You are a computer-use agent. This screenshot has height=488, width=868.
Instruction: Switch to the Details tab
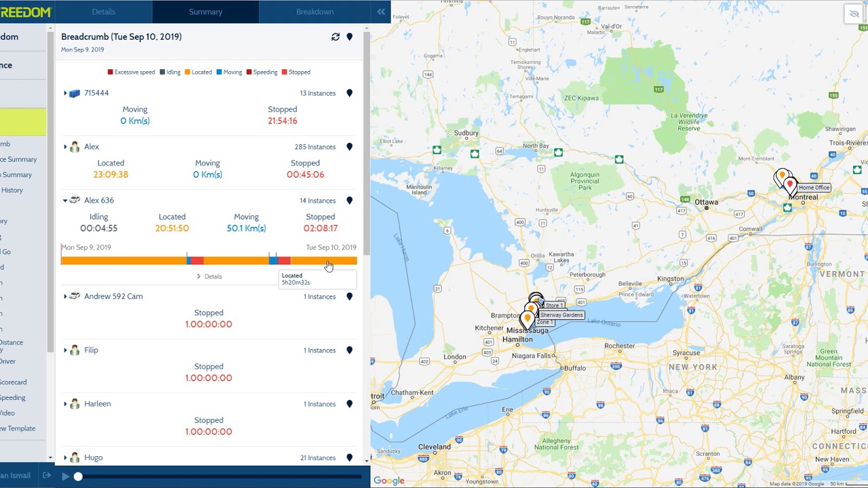[103, 12]
